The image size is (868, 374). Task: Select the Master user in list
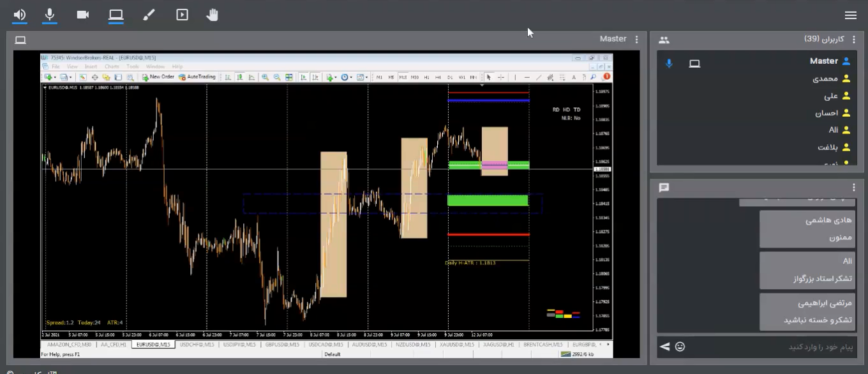click(x=823, y=61)
